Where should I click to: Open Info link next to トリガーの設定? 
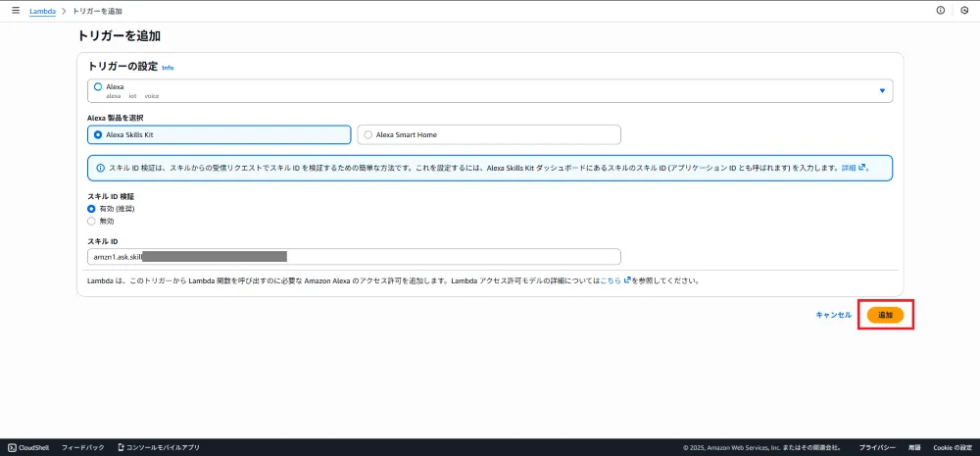pyautogui.click(x=168, y=68)
